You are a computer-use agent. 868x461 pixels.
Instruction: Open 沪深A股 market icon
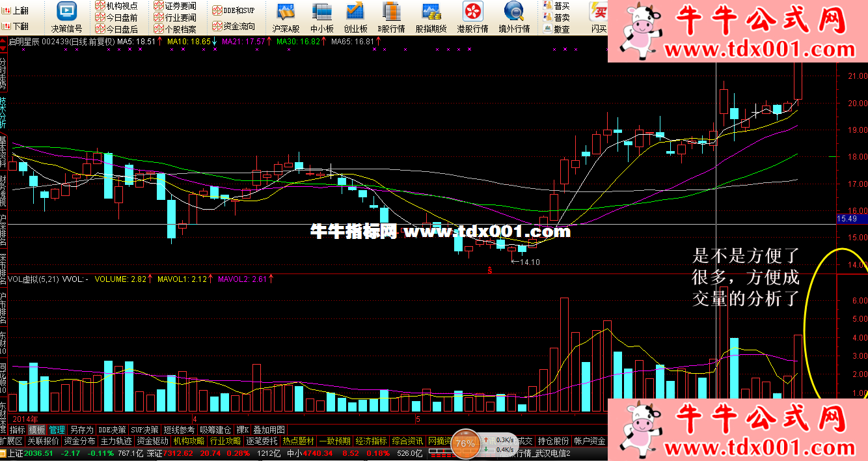coord(286,18)
